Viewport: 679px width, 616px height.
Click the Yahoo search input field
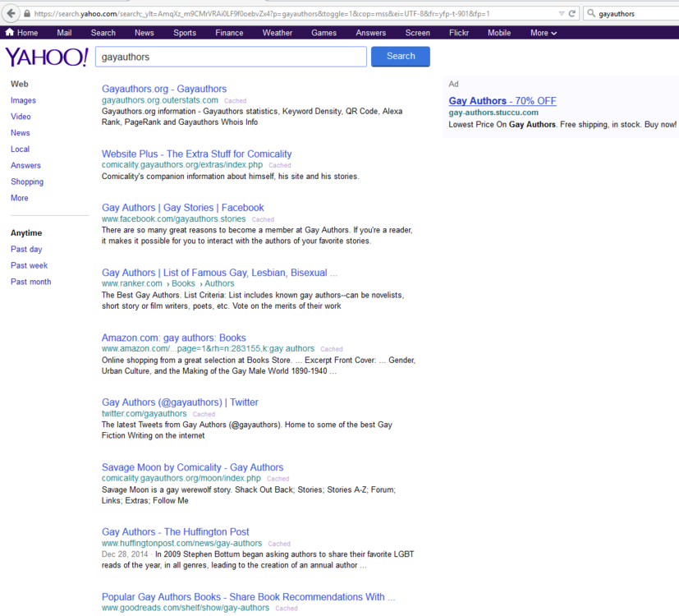pyautogui.click(x=231, y=57)
